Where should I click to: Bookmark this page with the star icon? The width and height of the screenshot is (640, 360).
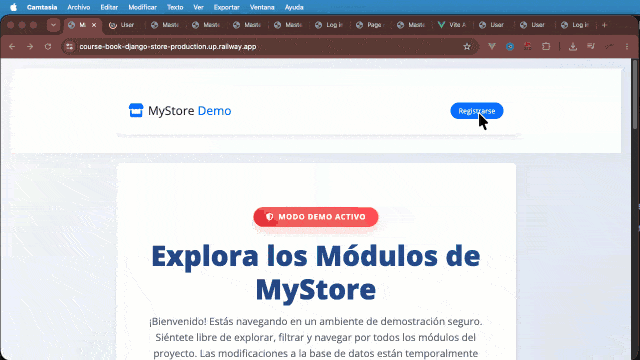467,47
